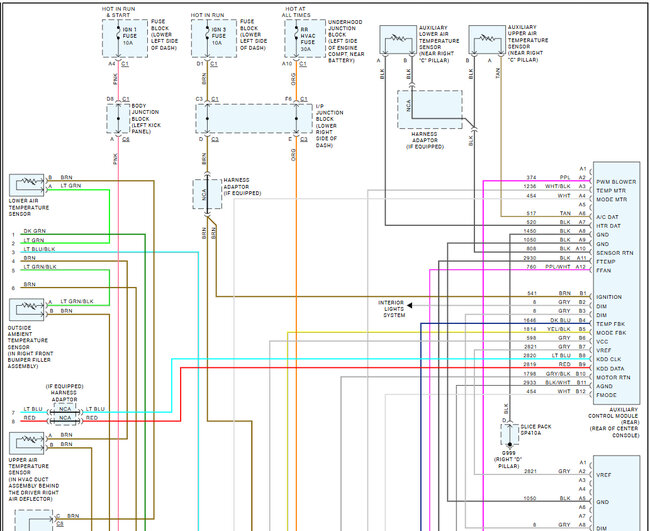The width and height of the screenshot is (650, 531).
Task: Click the "TEMP FBK" pin label
Action: pyautogui.click(x=610, y=324)
